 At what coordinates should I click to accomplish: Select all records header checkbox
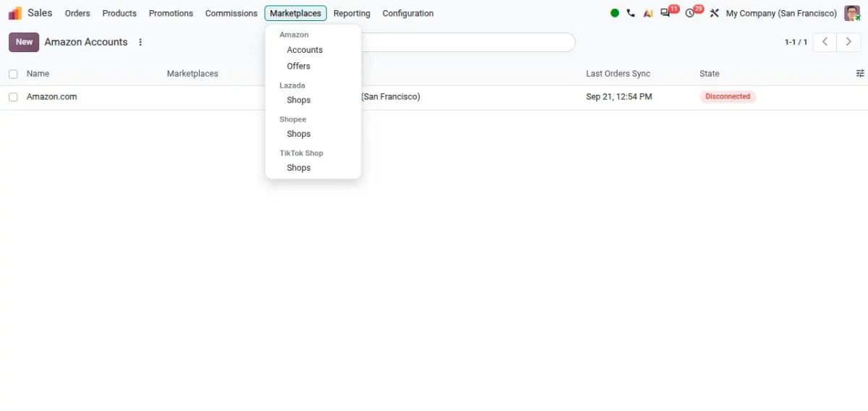(x=13, y=74)
